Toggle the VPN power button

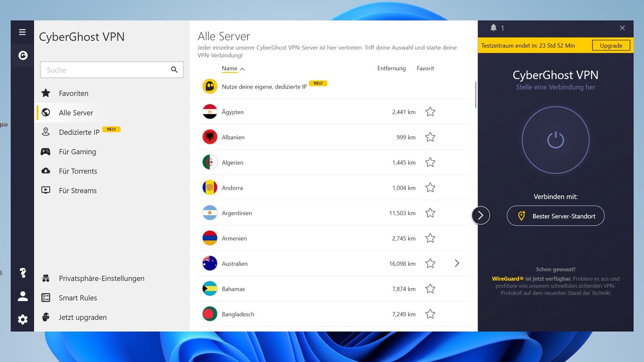pyautogui.click(x=555, y=140)
